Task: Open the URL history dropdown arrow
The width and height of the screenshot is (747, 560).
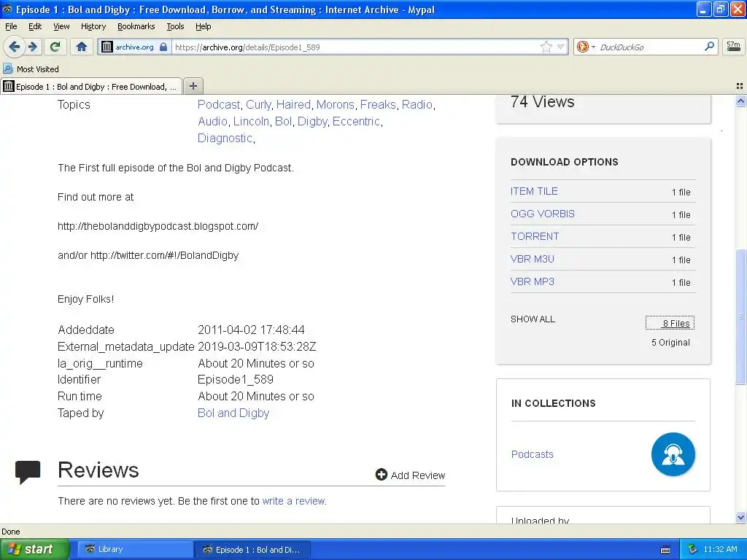Action: point(561,47)
